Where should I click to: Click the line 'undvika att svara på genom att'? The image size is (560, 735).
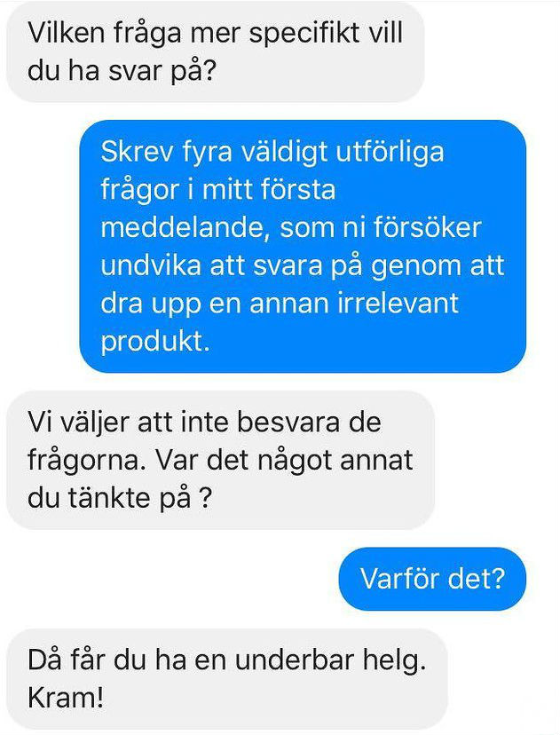click(303, 265)
